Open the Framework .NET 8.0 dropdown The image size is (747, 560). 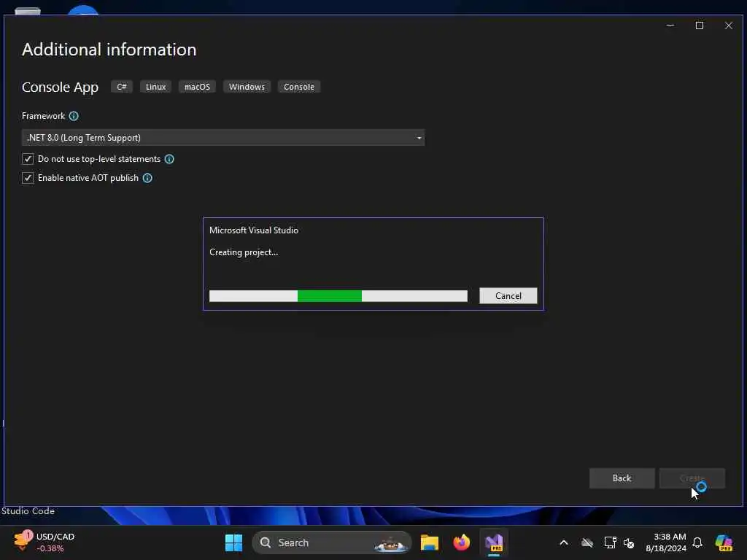click(x=223, y=138)
